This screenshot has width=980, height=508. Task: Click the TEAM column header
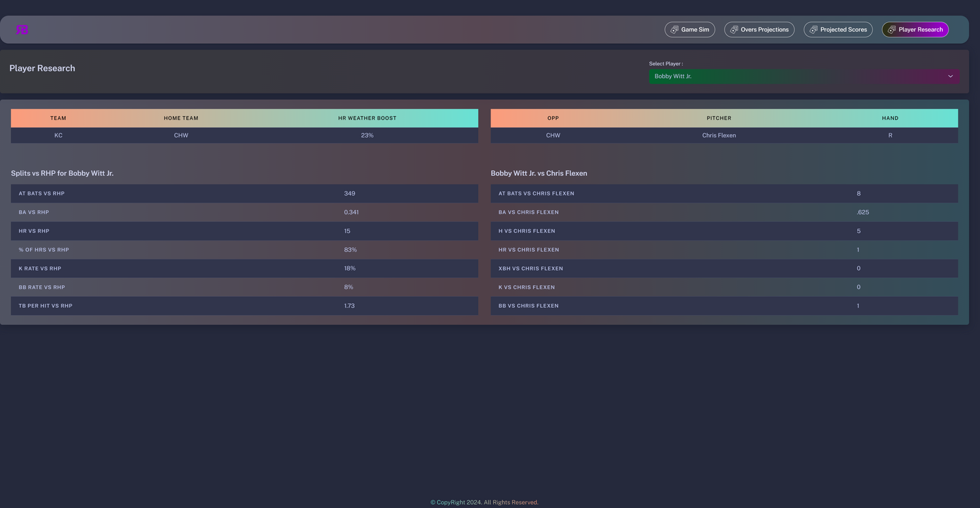[58, 118]
